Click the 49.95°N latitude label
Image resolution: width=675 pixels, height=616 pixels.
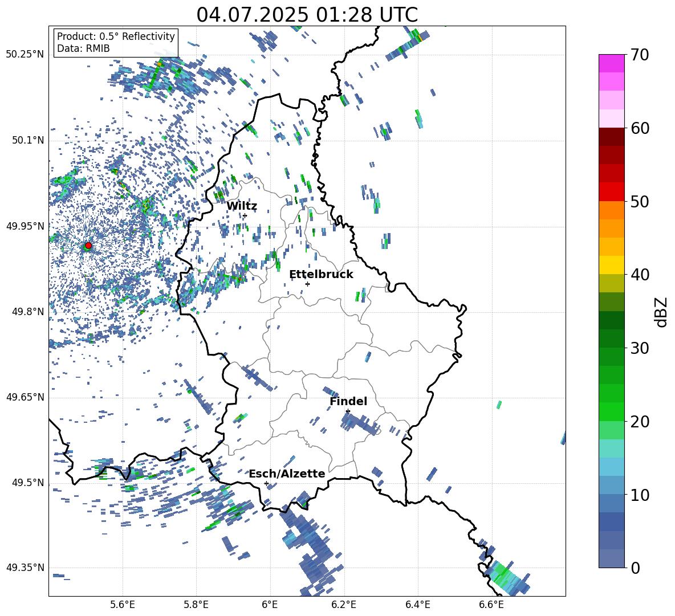25,226
